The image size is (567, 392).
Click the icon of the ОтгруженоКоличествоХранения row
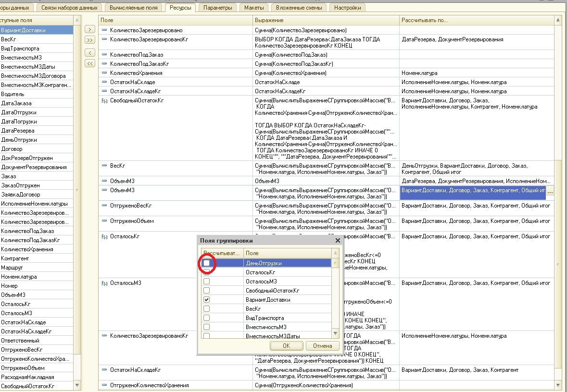pyautogui.click(x=104, y=385)
